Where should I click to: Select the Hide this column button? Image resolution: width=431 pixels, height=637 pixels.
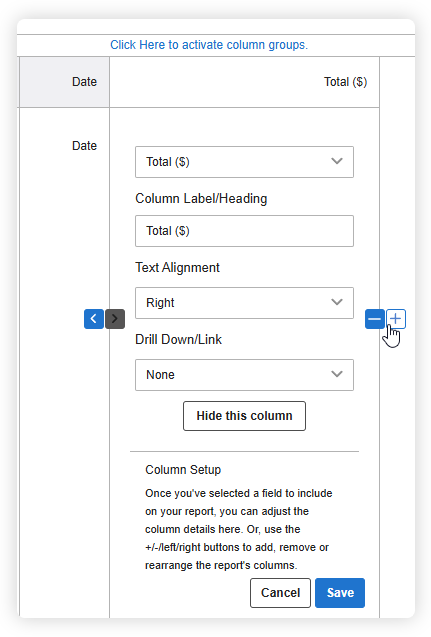244,416
